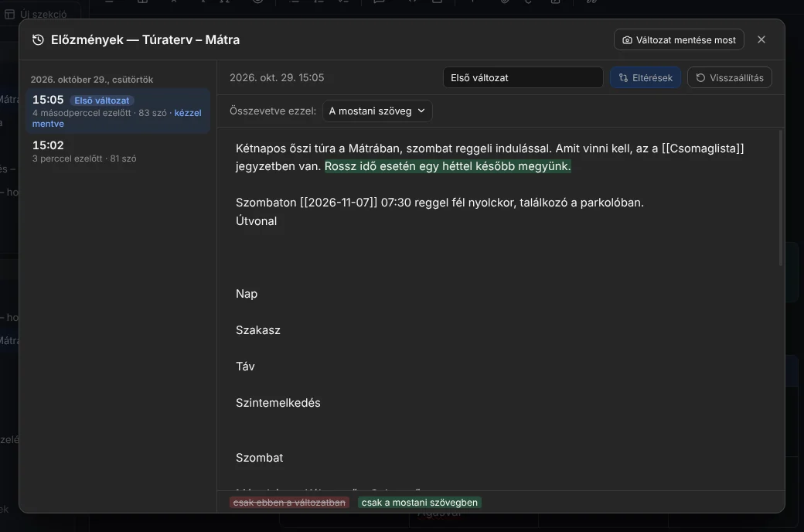Screen dimensions: 804x532
Task: Click the Táv text
Action: point(245,367)
